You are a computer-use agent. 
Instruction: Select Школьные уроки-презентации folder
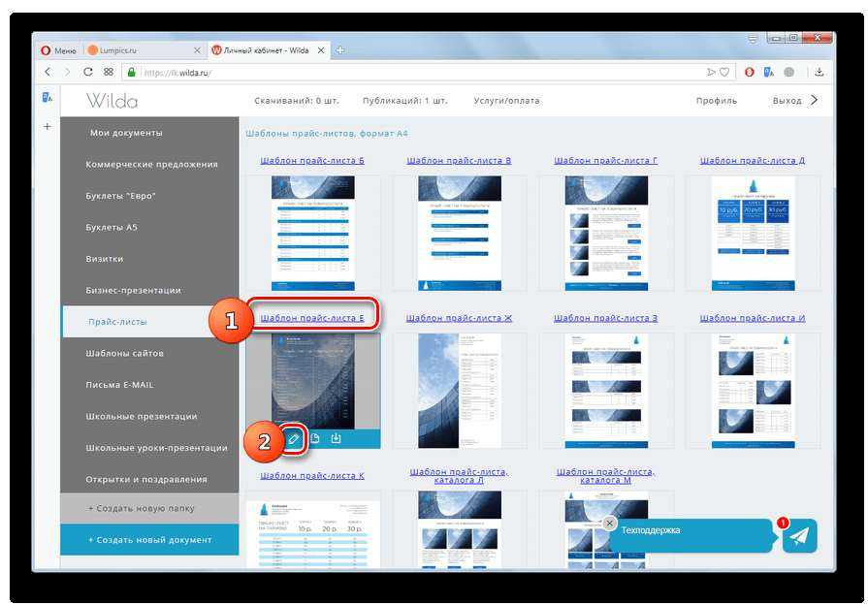coord(150,448)
